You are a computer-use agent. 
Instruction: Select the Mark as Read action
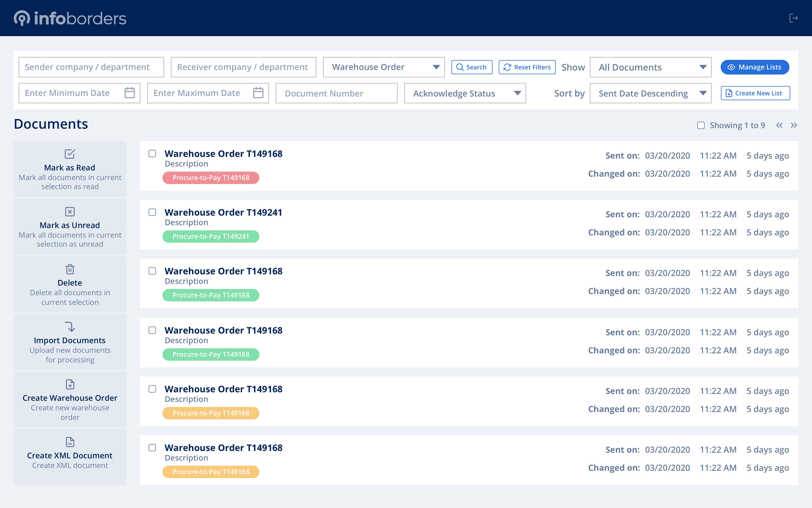click(x=70, y=169)
